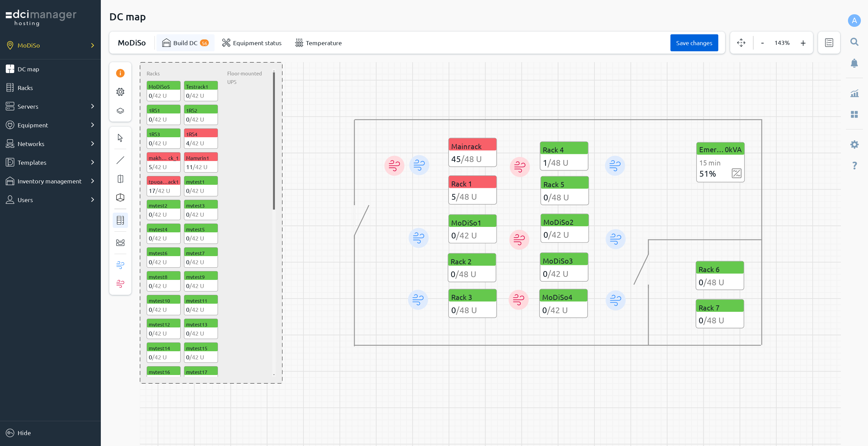Expand the Servers menu

coord(50,106)
